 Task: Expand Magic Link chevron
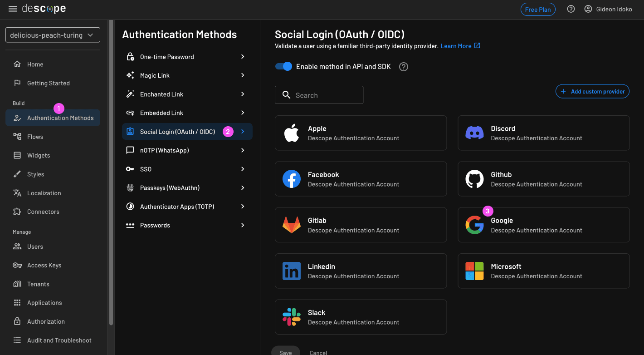coord(243,75)
